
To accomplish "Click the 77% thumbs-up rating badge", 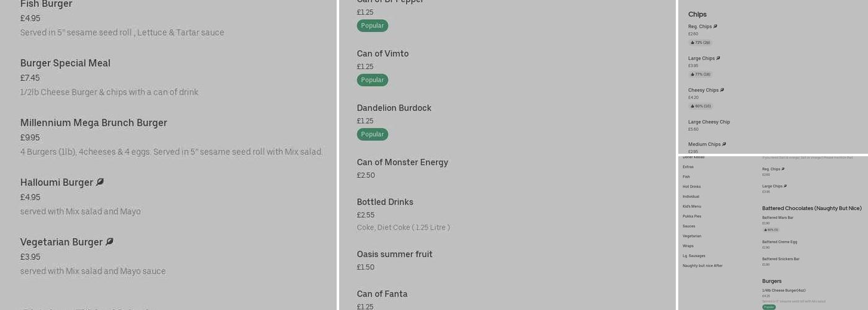I will tap(700, 74).
